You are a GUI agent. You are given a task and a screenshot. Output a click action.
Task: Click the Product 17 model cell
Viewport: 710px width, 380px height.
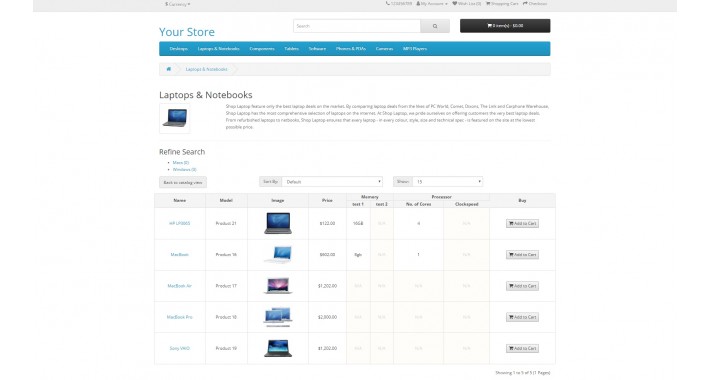226,286
